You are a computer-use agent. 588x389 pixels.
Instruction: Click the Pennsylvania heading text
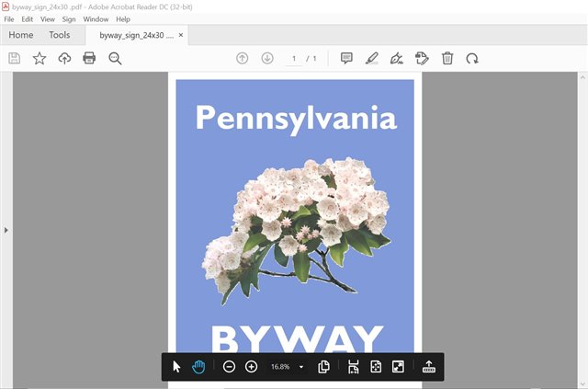(296, 119)
